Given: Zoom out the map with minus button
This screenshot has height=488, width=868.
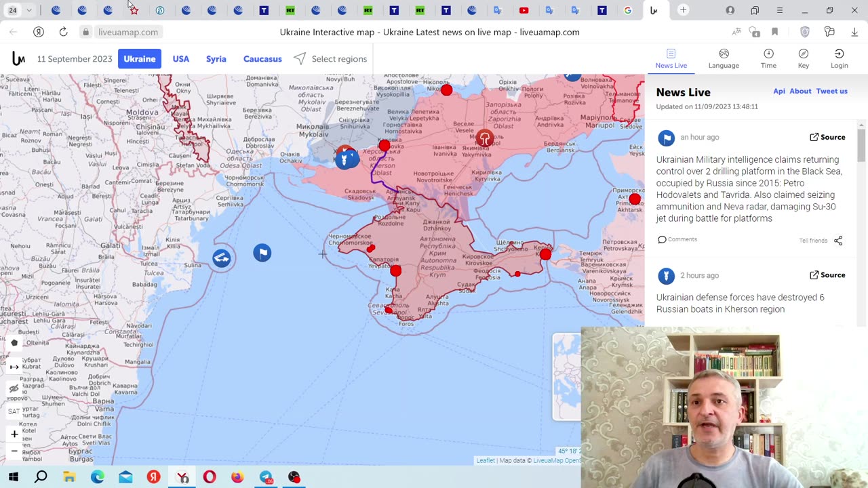Looking at the screenshot, I should (14, 451).
